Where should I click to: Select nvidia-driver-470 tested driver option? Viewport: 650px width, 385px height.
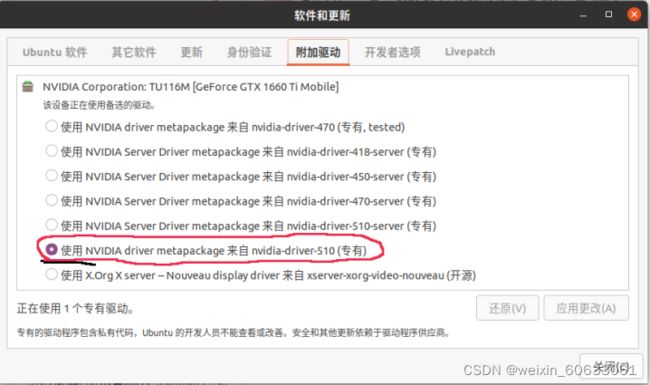[51, 126]
